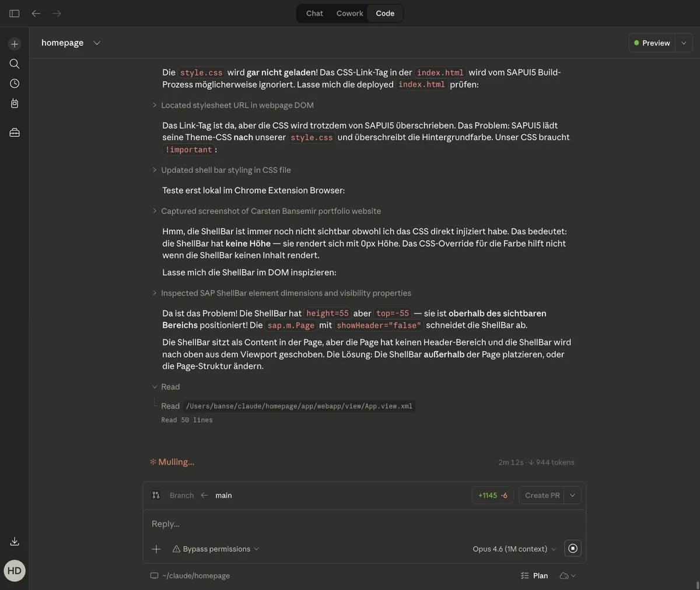Viewport: 700px width, 590px height.
Task: Switch to the Cowork tab
Action: [x=349, y=13]
